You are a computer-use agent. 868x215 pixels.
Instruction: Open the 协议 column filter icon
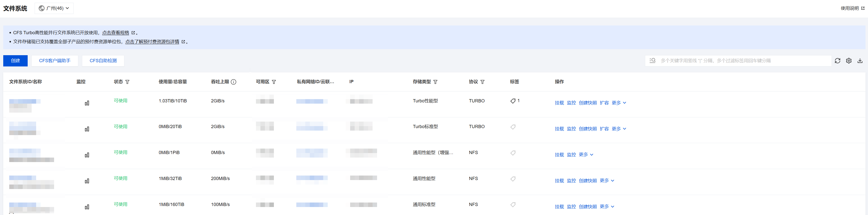click(x=482, y=82)
